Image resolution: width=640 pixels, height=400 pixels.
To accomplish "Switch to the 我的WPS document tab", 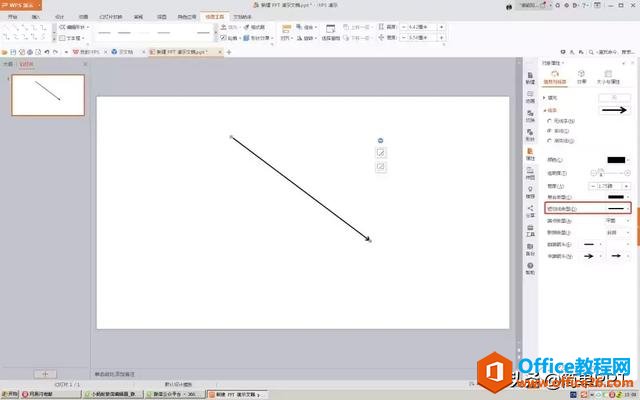I will tap(87, 52).
